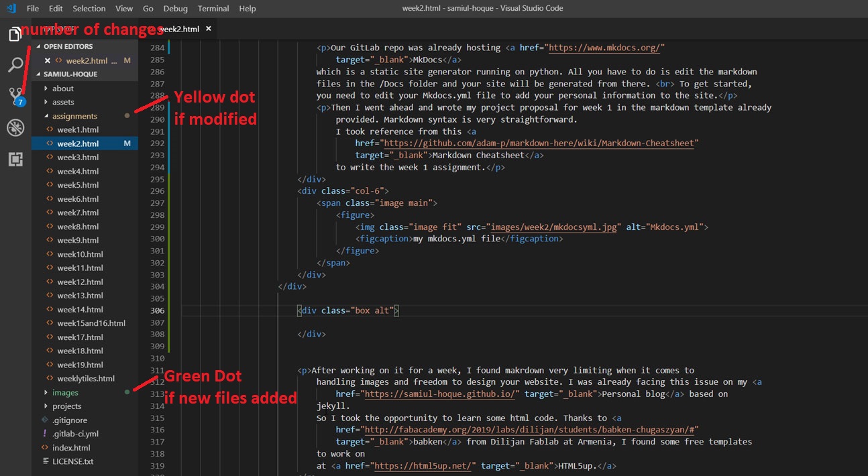Open week14.html file
868x476 pixels.
click(85, 309)
